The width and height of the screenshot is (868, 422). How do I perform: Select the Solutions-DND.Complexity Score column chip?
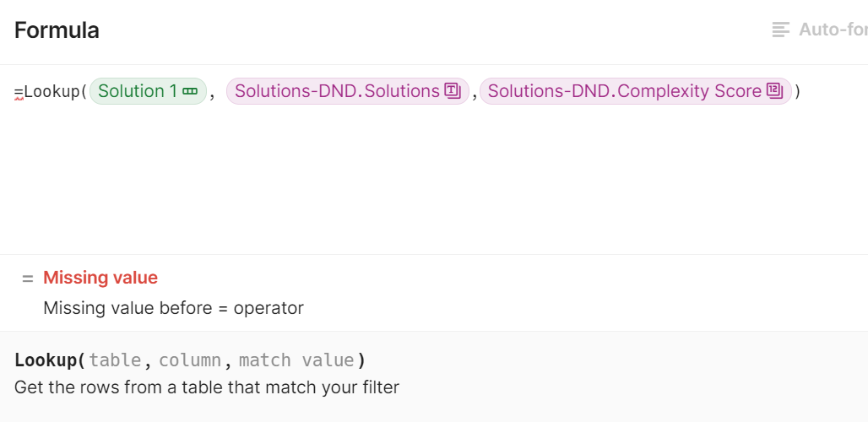(x=625, y=91)
